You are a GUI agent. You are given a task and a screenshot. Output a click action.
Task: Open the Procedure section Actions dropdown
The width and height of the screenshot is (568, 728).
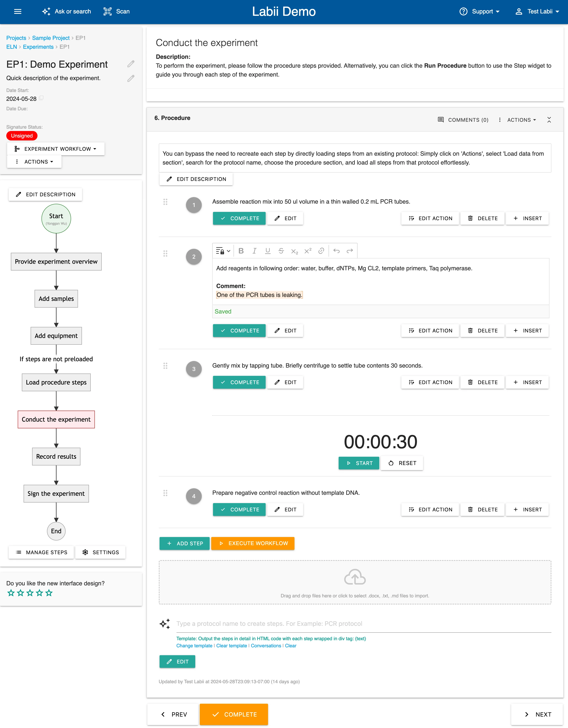pyautogui.click(x=518, y=120)
